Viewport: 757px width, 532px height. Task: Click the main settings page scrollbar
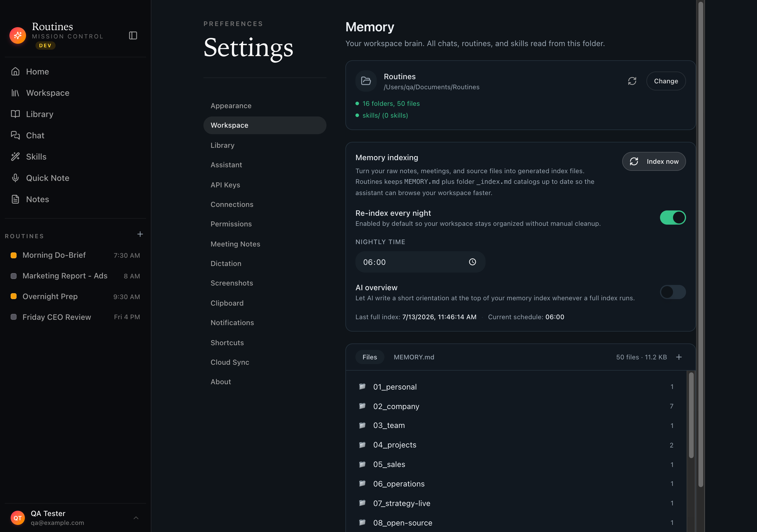coord(701,244)
